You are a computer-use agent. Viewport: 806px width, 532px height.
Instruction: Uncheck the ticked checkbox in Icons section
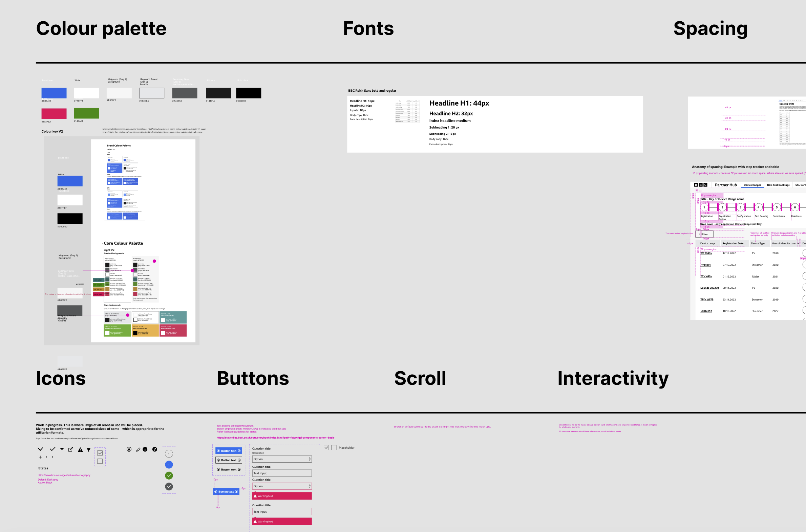click(100, 453)
